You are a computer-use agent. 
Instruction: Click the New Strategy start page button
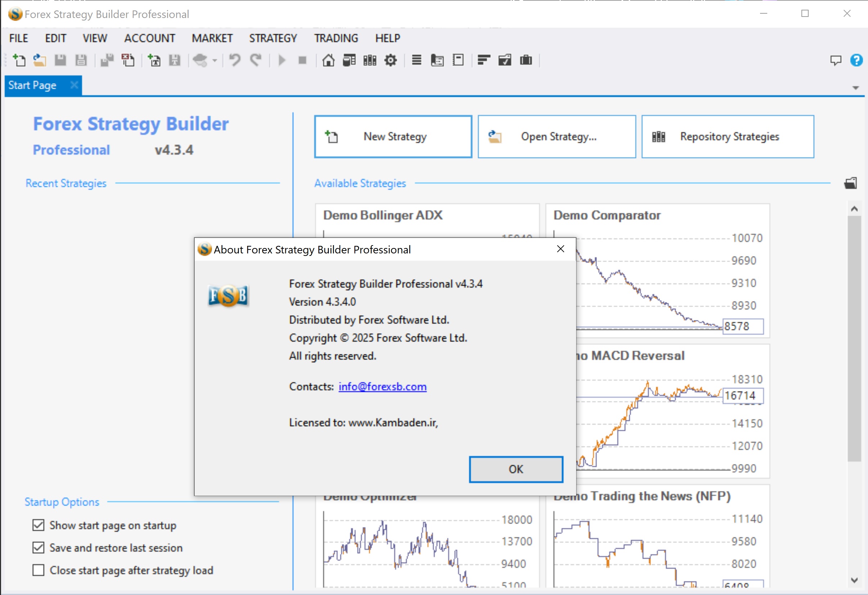point(393,137)
